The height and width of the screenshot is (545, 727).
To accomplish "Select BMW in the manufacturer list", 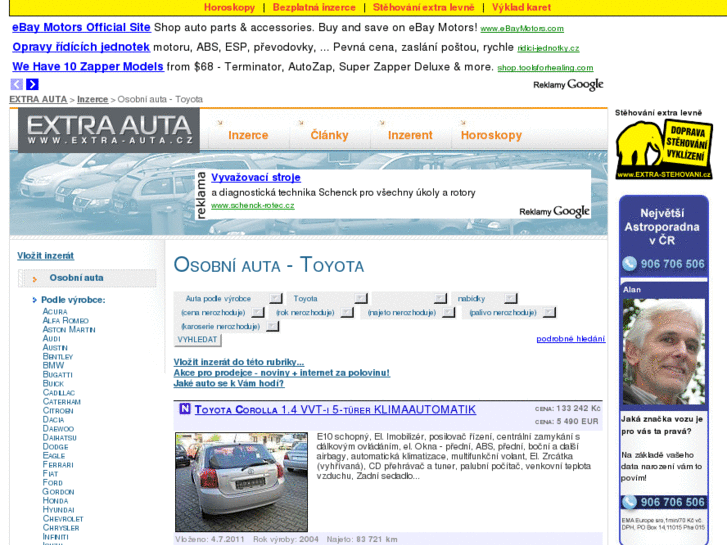I will coord(53,365).
